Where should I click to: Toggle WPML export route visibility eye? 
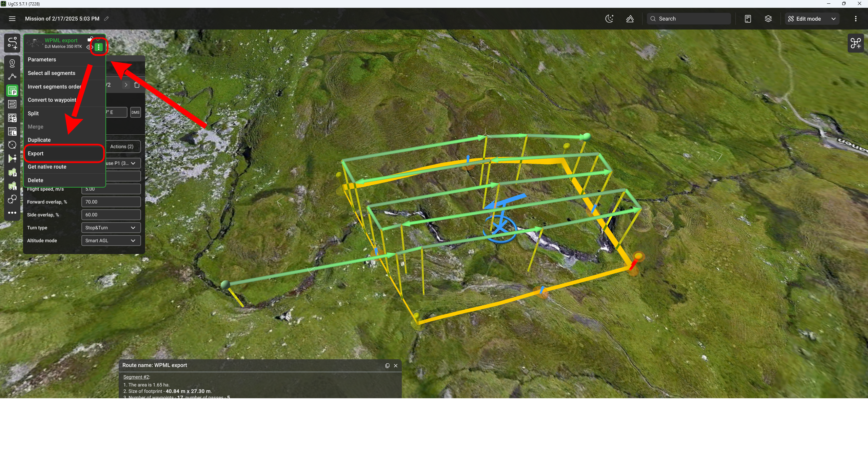click(89, 47)
